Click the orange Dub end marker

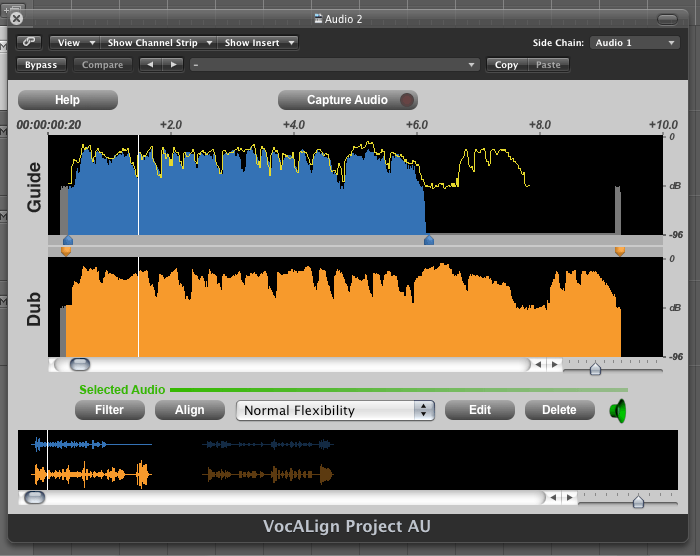pyautogui.click(x=620, y=251)
